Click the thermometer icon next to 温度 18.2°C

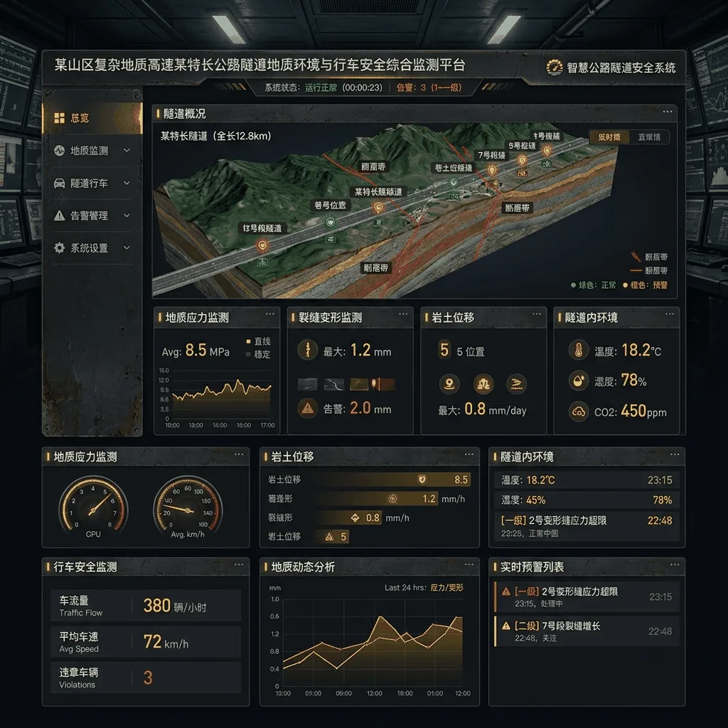(x=579, y=350)
